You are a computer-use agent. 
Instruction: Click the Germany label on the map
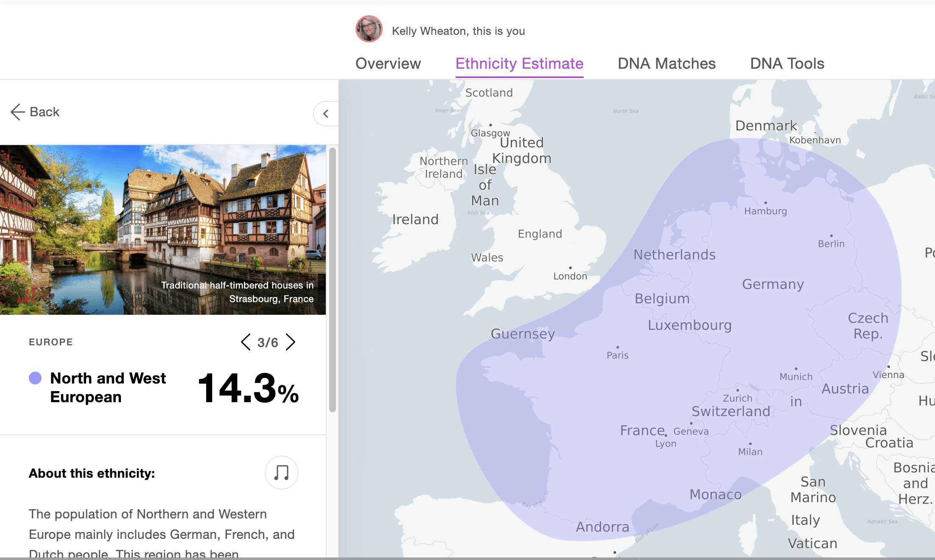click(x=773, y=284)
